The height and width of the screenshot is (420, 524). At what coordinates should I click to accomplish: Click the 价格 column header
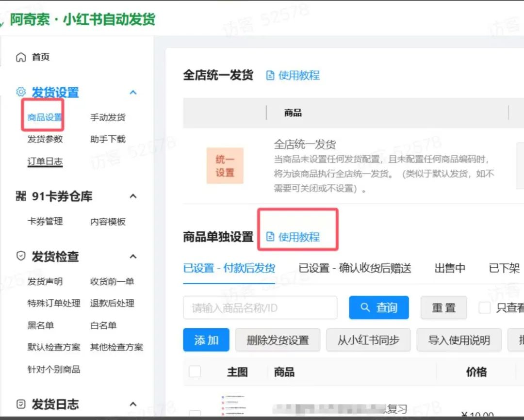(476, 372)
